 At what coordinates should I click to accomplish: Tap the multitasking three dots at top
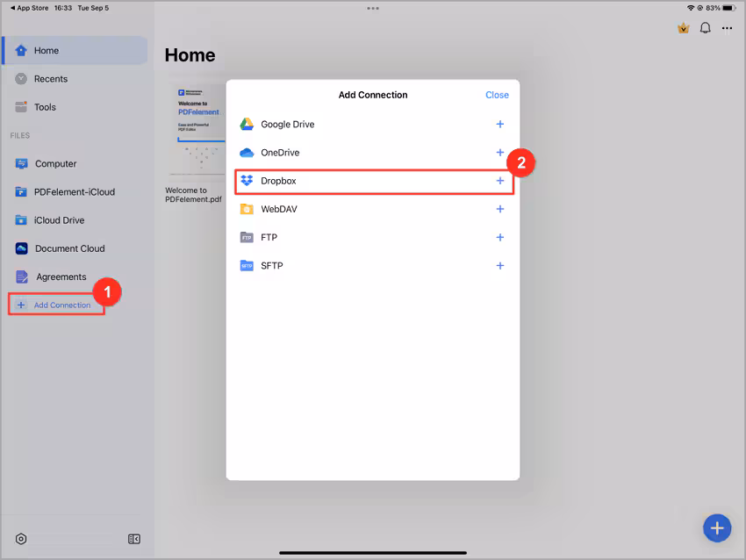[x=373, y=8]
